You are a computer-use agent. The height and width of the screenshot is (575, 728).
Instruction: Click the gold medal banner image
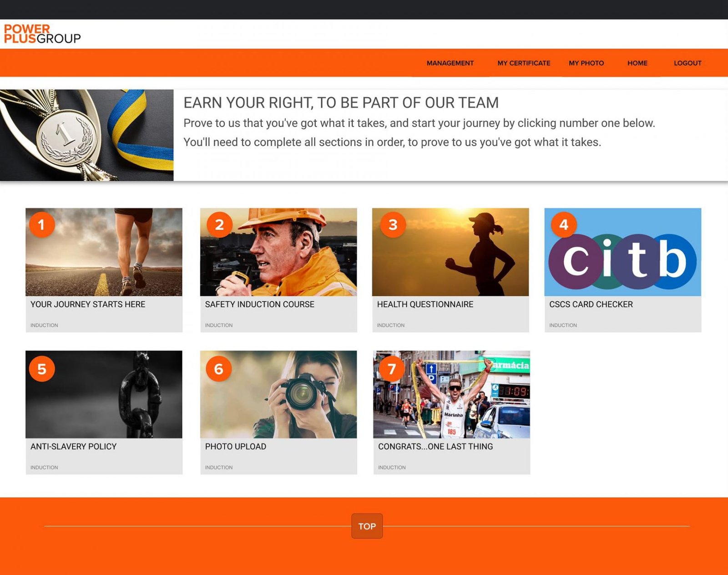(86, 135)
